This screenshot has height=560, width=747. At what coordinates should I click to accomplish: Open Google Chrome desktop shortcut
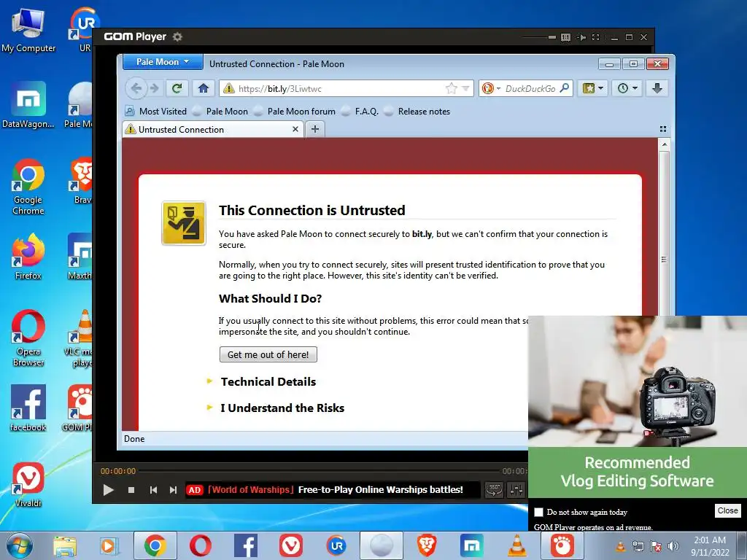click(x=28, y=187)
